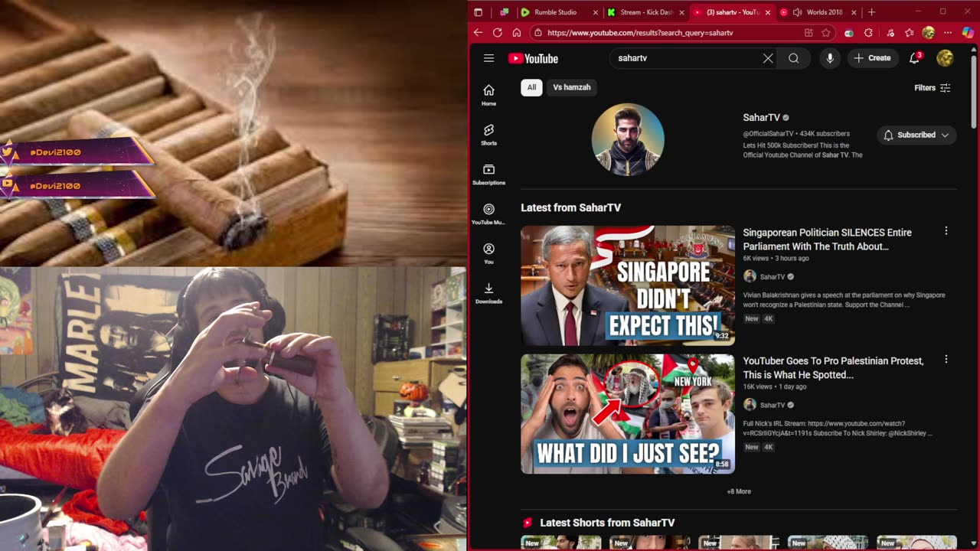Click the browser address bar URL
Screen dimensions: 980x551
[x=640, y=33]
